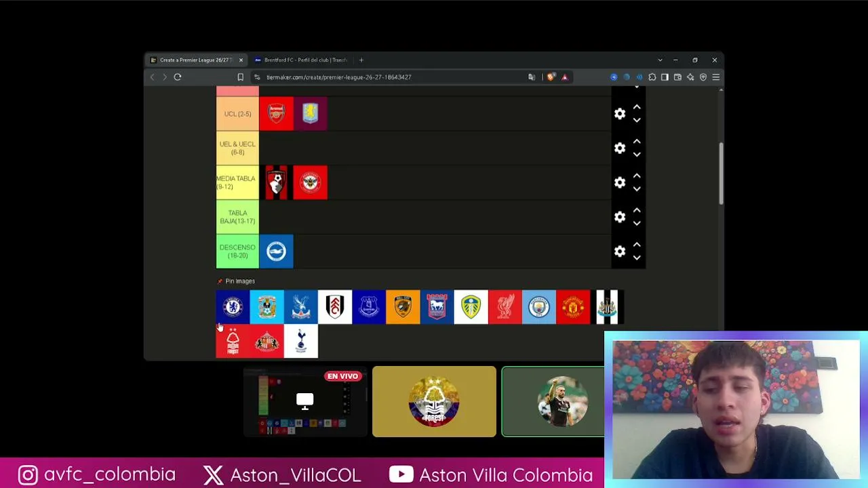Expand the tab search dropdown

coord(660,60)
